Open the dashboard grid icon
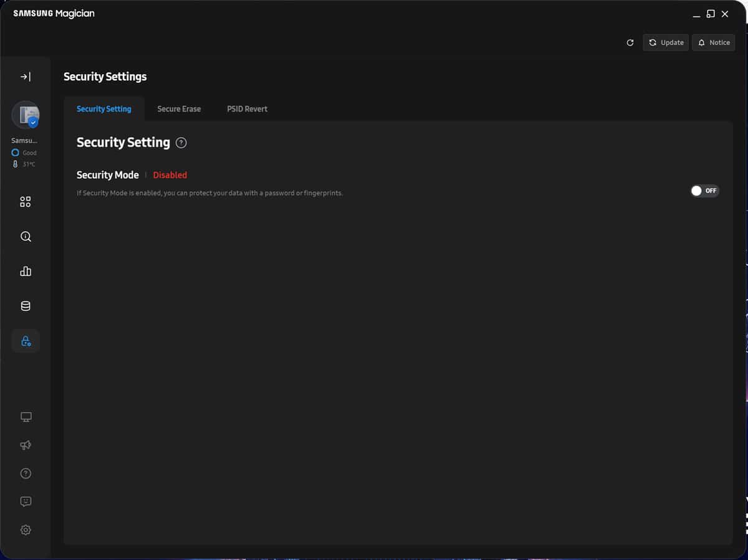Viewport: 748px width, 560px height. coord(26,202)
